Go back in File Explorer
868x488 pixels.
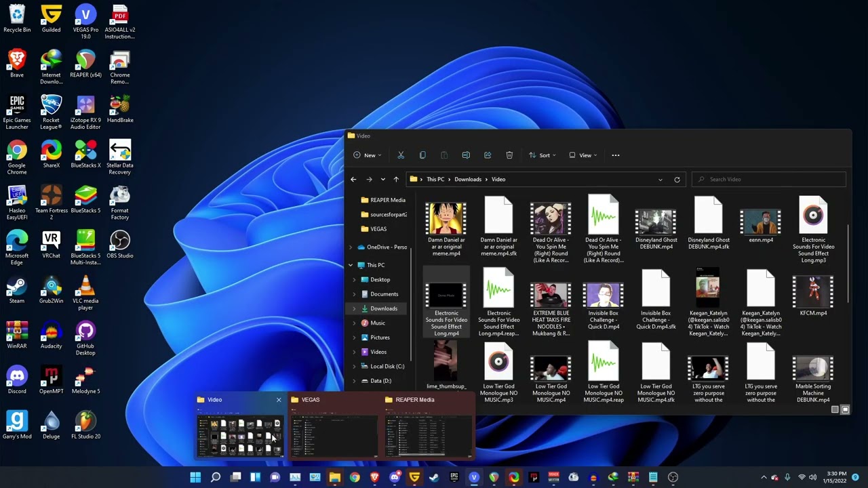[x=353, y=180]
